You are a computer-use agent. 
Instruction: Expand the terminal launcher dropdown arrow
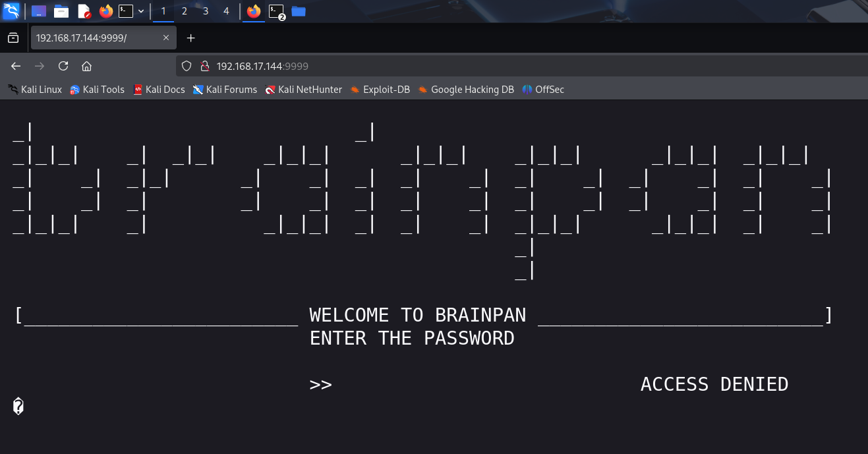pos(141,11)
